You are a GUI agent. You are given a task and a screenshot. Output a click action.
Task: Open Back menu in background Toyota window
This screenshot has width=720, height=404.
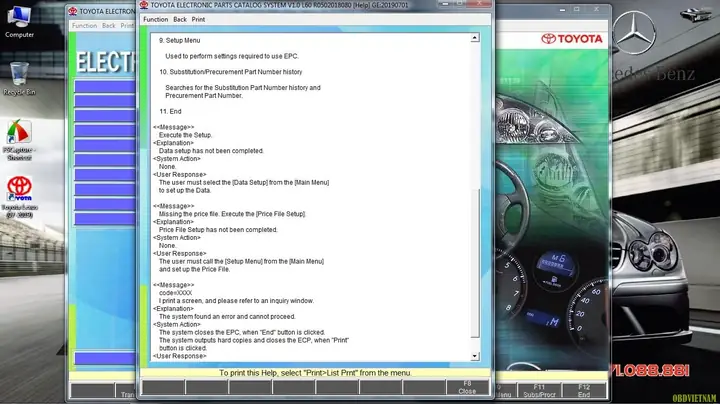click(x=109, y=26)
